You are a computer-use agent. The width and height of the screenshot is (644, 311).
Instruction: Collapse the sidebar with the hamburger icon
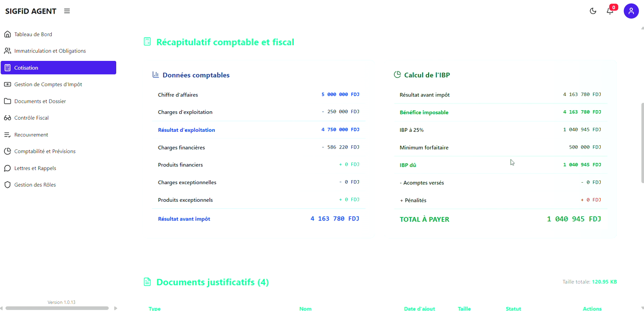[x=67, y=11]
